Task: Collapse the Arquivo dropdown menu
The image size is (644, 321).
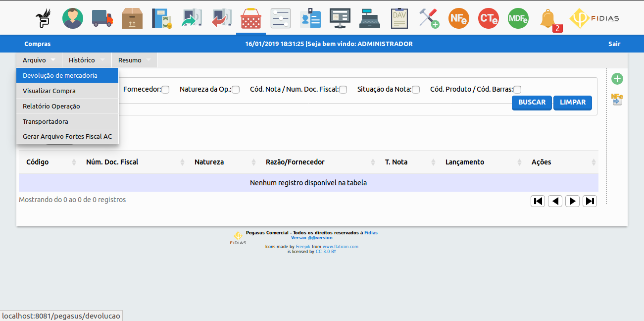Action: pyautogui.click(x=39, y=60)
